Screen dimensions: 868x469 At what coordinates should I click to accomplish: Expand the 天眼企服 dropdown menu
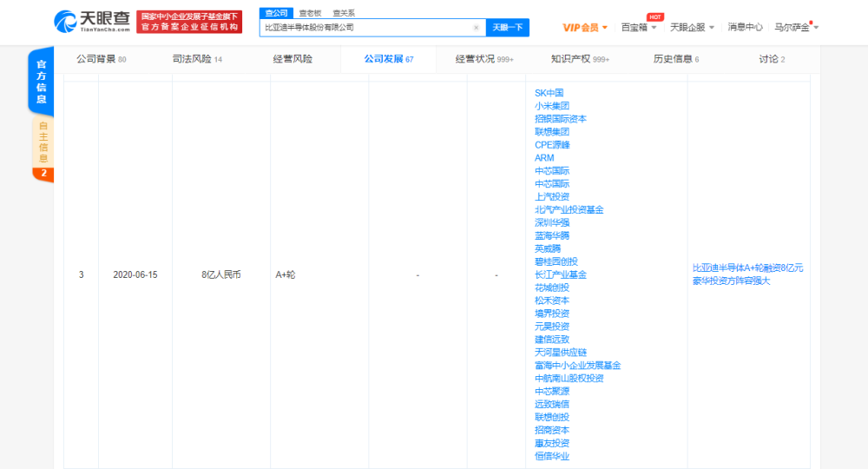(x=692, y=27)
